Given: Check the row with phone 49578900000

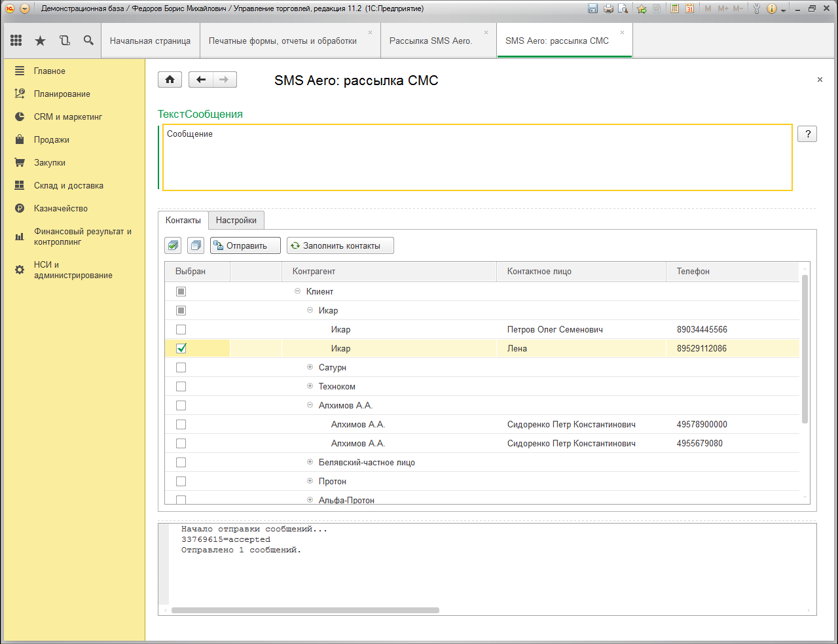Looking at the screenshot, I should point(181,424).
